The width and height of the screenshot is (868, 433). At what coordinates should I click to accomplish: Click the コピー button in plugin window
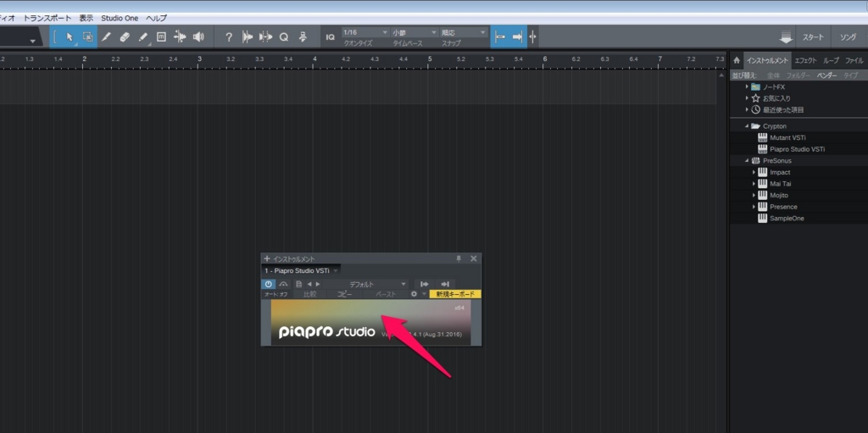(x=344, y=295)
